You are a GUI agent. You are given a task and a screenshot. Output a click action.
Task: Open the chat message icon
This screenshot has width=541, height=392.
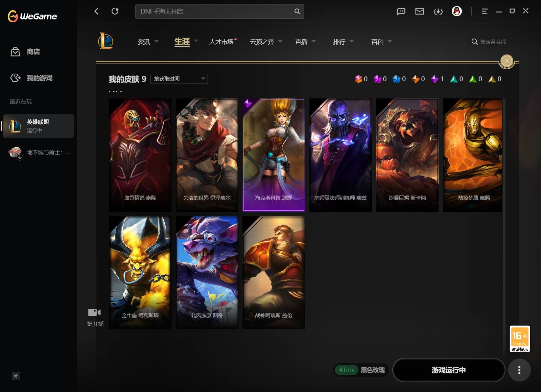click(401, 11)
